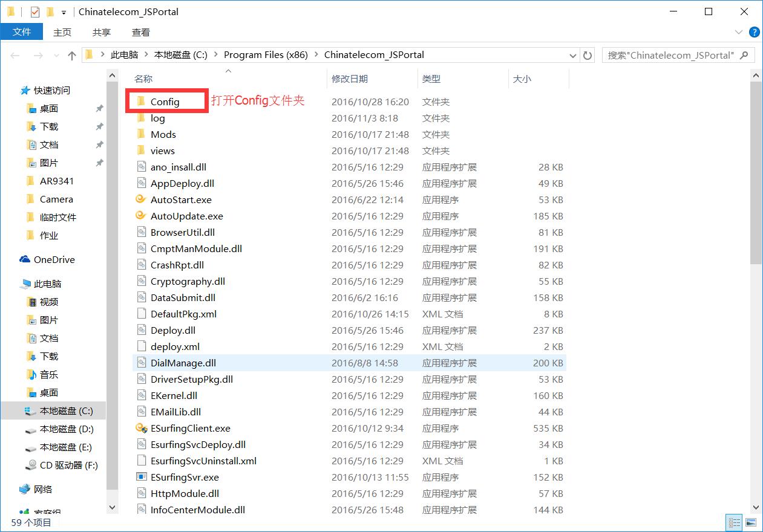The width and height of the screenshot is (763, 532).
Task: Click the ano_insall.dll file icon
Action: [141, 167]
